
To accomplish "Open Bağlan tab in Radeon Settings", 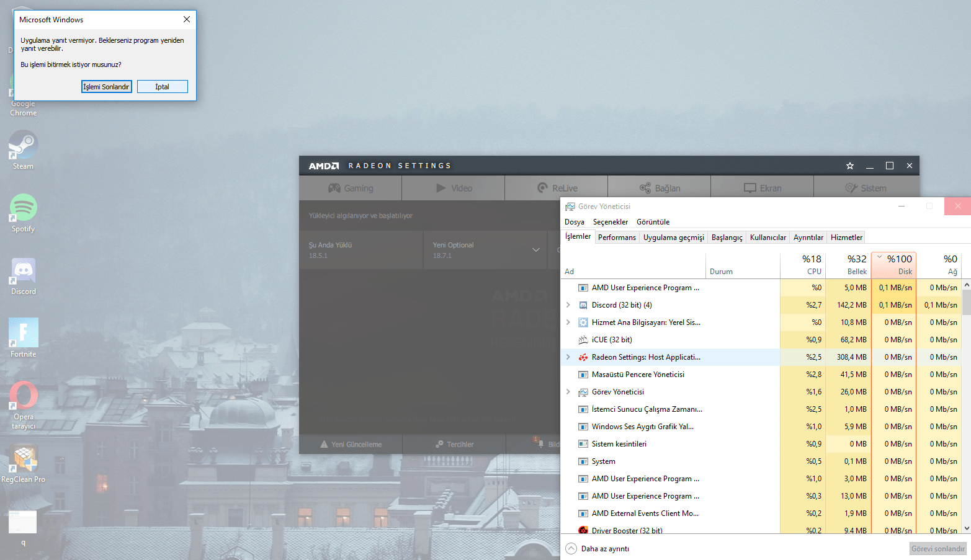I will (660, 188).
